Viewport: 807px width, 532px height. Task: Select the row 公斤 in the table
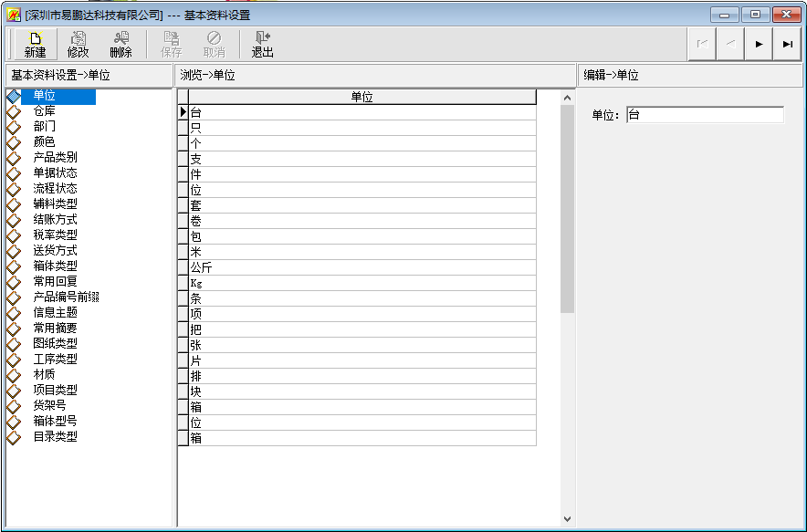pos(362,267)
